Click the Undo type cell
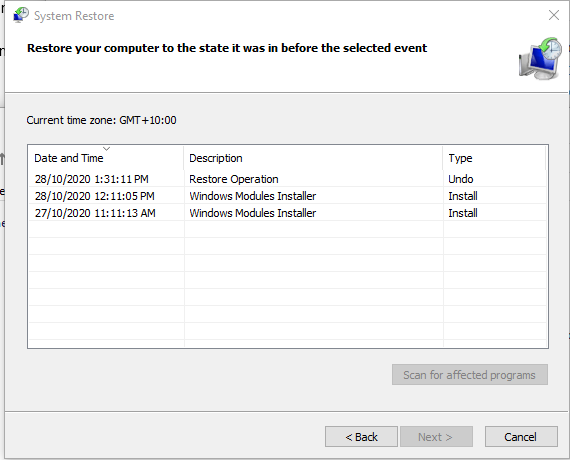Image resolution: width=570 pixels, height=460 pixels. (x=461, y=179)
